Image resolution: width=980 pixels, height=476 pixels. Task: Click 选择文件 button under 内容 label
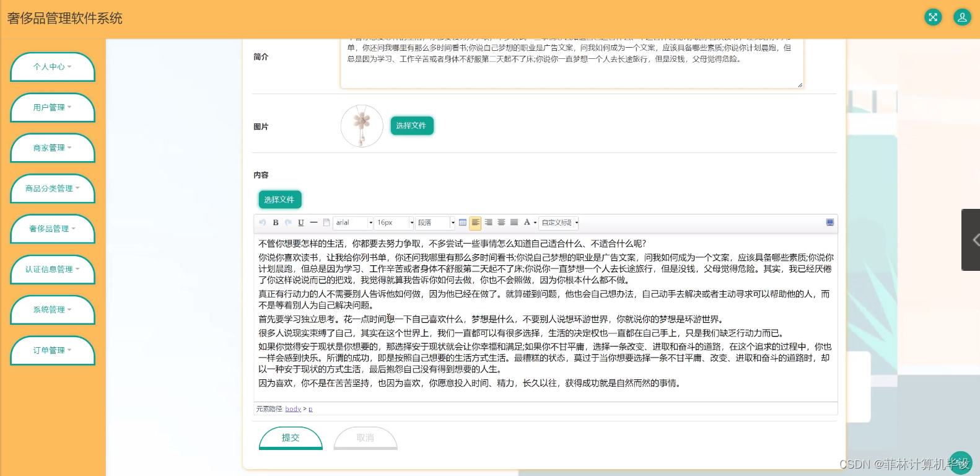click(x=279, y=200)
